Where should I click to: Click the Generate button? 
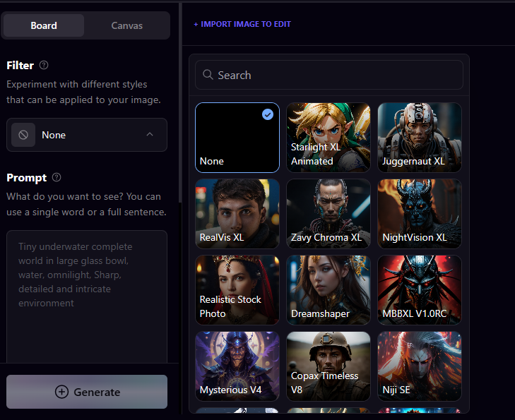coord(87,392)
